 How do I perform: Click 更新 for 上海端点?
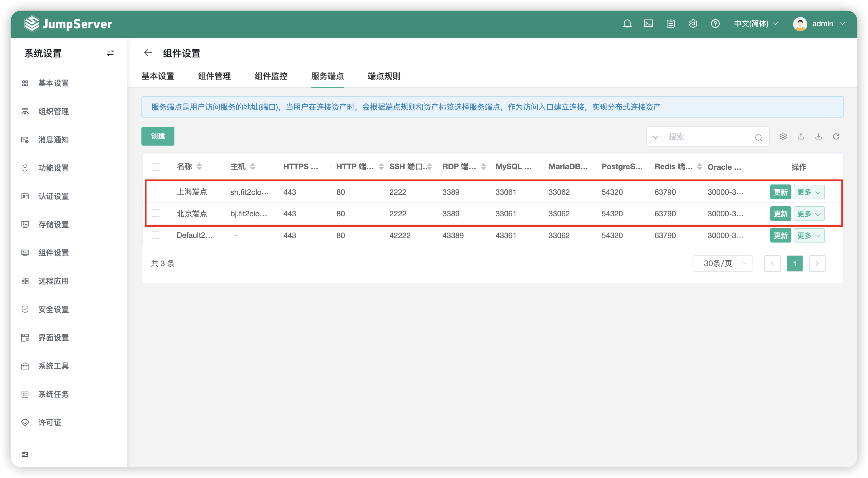tap(780, 192)
